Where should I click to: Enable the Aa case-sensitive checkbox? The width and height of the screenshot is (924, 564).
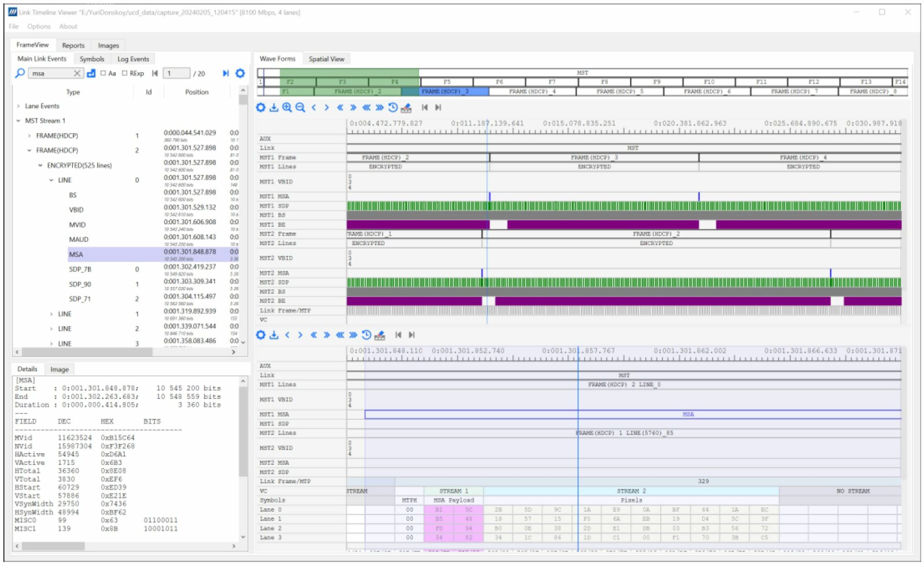coord(103,73)
